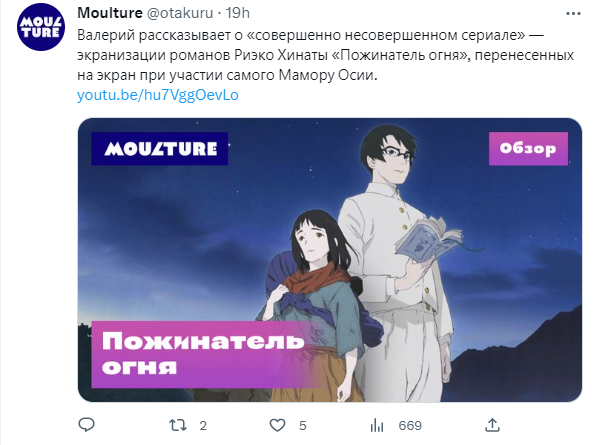Click the MOULTURE logo banner in image
The width and height of the screenshot is (596, 445).
[160, 149]
